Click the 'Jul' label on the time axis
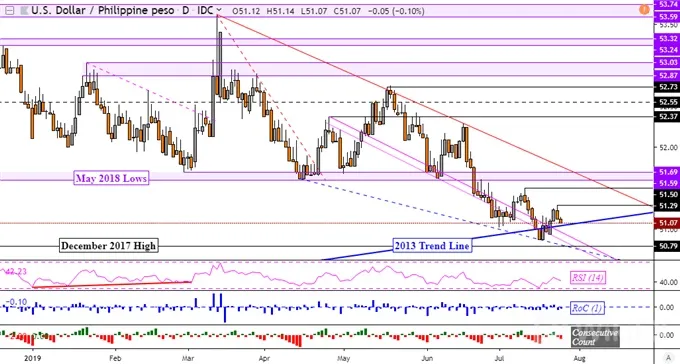The width and height of the screenshot is (680, 364). [x=500, y=358]
